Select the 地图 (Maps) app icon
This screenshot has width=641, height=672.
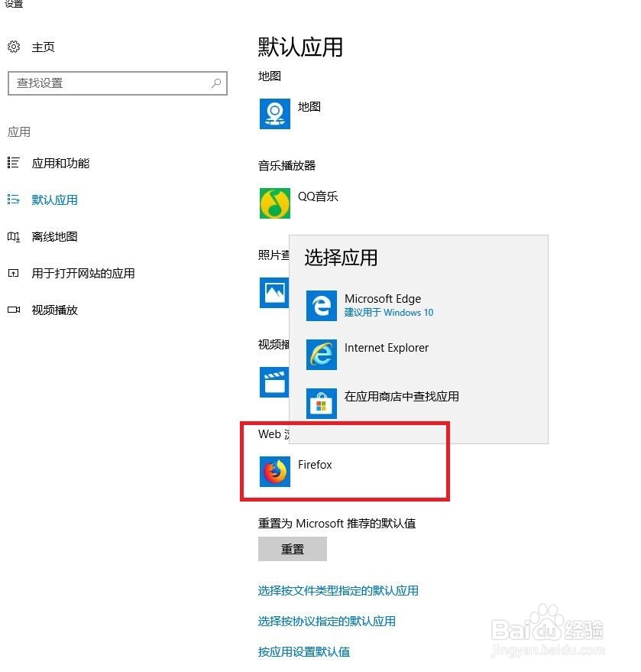tap(274, 114)
